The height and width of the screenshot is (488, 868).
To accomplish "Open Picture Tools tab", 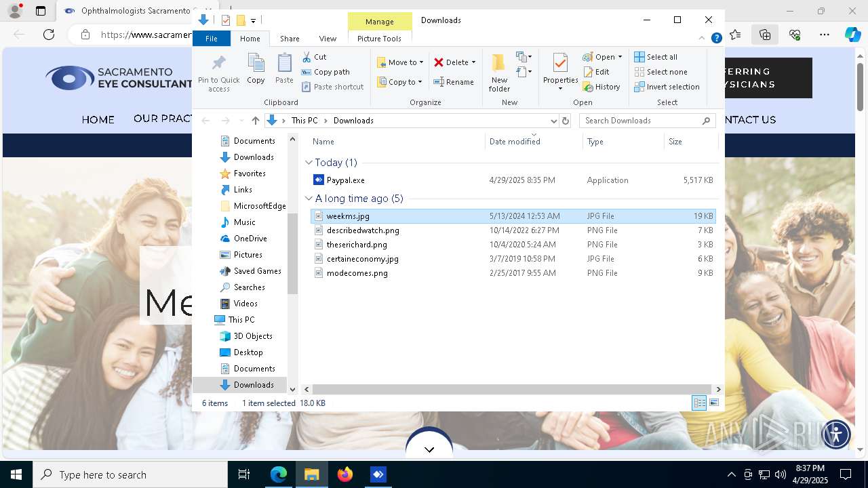I will [379, 39].
